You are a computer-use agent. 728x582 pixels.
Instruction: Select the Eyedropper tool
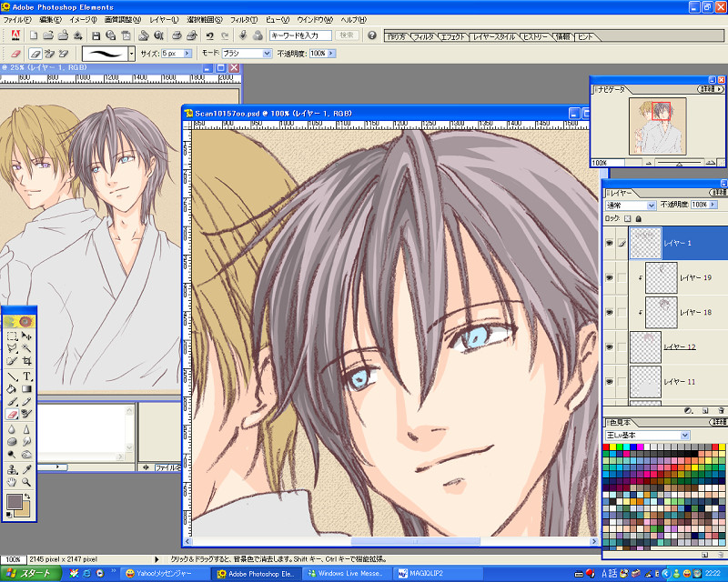pos(26,469)
